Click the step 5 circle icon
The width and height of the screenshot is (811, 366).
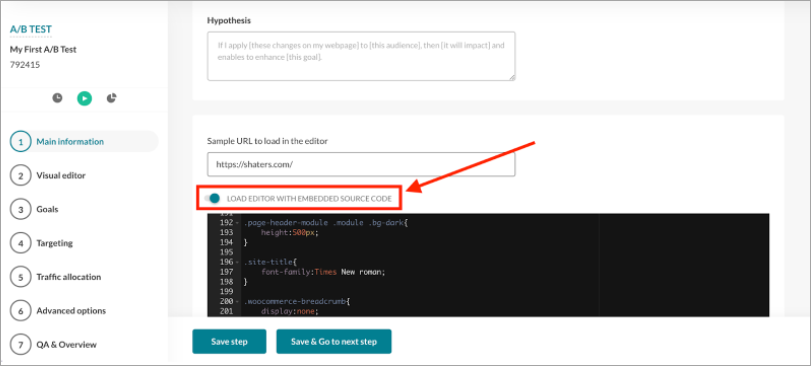[20, 277]
